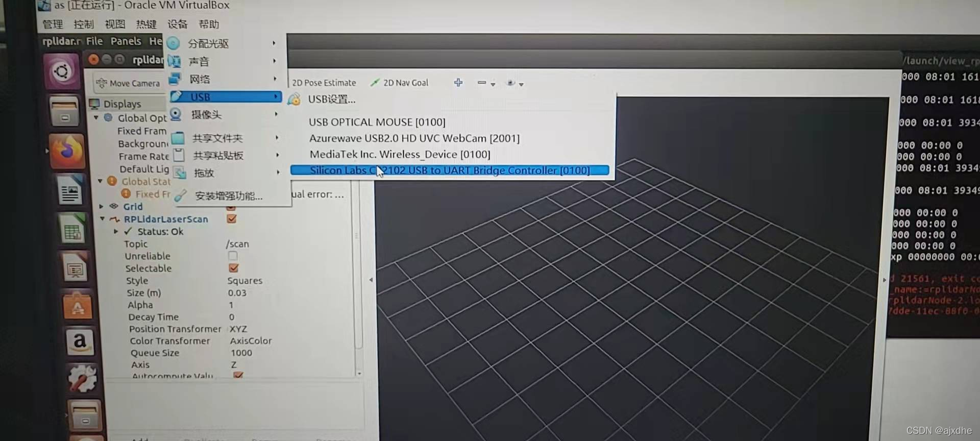The width and height of the screenshot is (980, 441).
Task: Open the 热键 menu in VirtualBox
Action: coord(146,24)
